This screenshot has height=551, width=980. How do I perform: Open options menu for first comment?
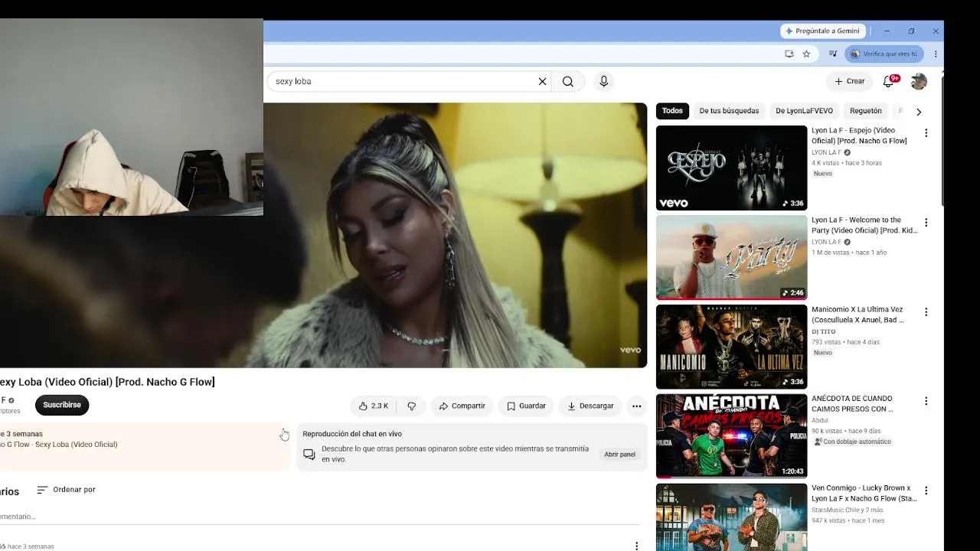pyautogui.click(x=636, y=546)
